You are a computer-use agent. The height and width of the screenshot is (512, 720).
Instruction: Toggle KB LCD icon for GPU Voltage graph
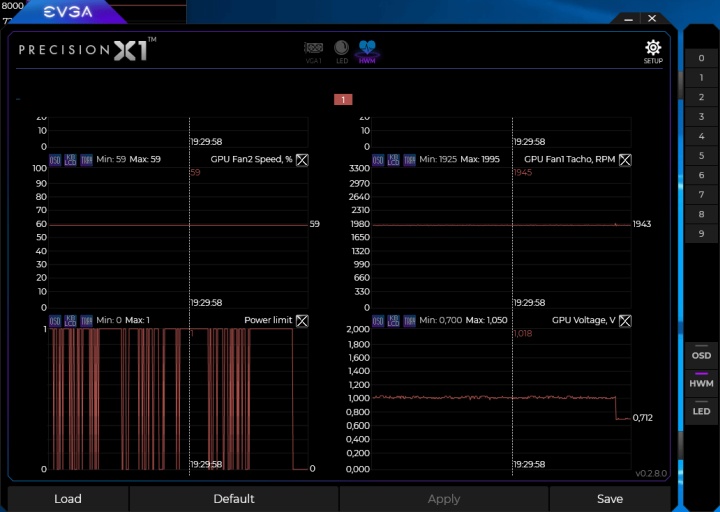tap(394, 321)
